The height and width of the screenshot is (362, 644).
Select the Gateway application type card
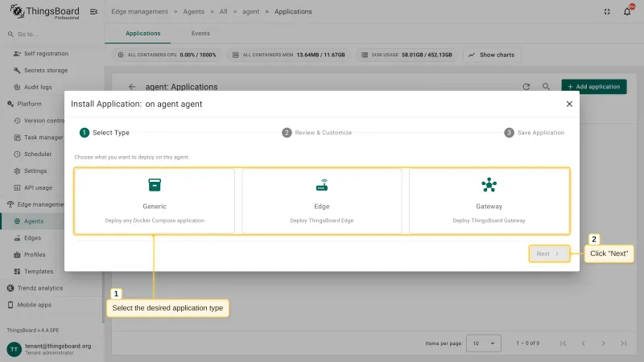pyautogui.click(x=489, y=200)
